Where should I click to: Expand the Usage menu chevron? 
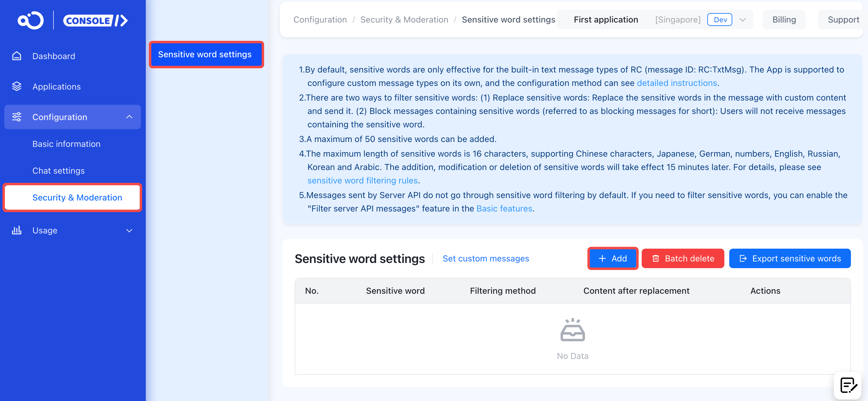coord(129,231)
